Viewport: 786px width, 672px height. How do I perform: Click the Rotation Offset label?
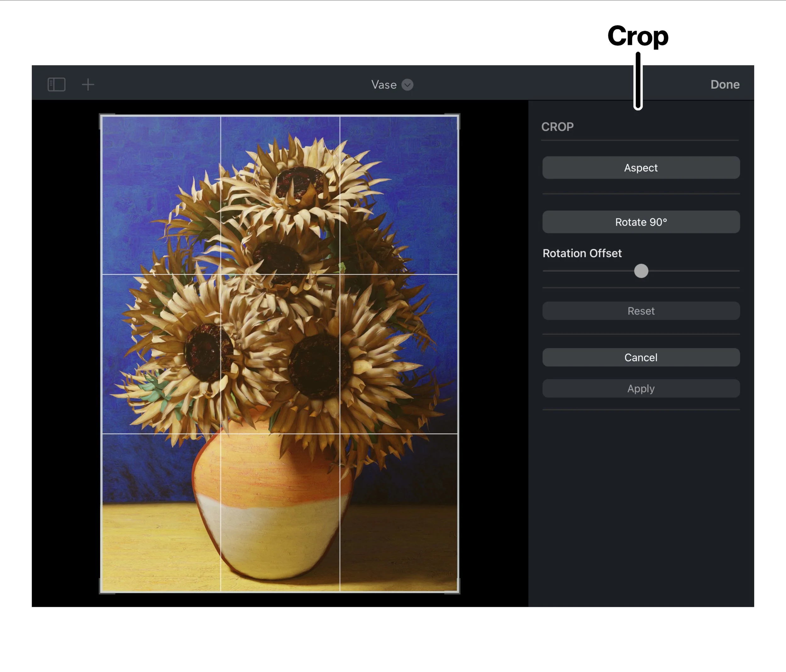582,253
